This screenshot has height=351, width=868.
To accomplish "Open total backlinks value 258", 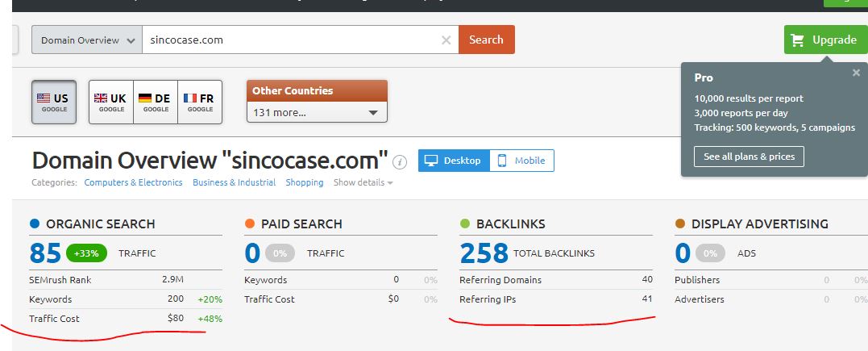I will point(484,253).
